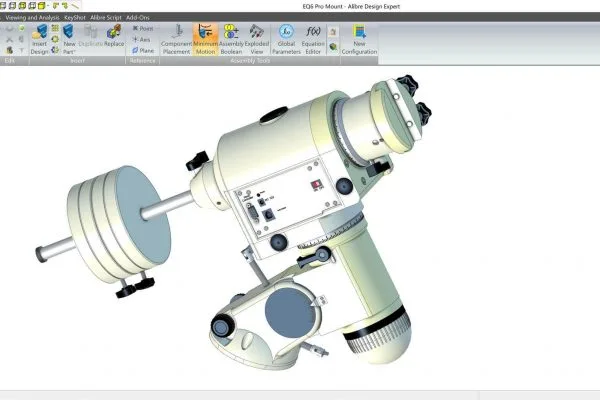Open Global Parameters
The height and width of the screenshot is (400, 600).
click(x=286, y=39)
